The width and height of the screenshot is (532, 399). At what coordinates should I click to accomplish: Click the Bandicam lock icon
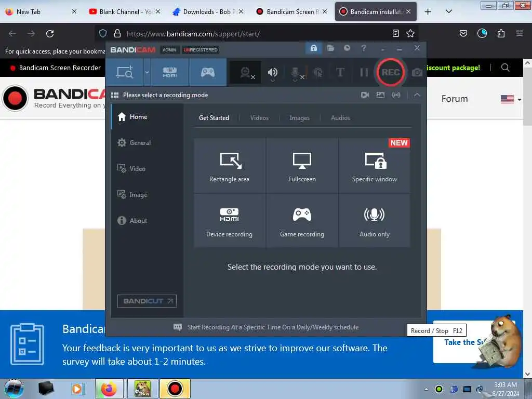click(x=313, y=48)
